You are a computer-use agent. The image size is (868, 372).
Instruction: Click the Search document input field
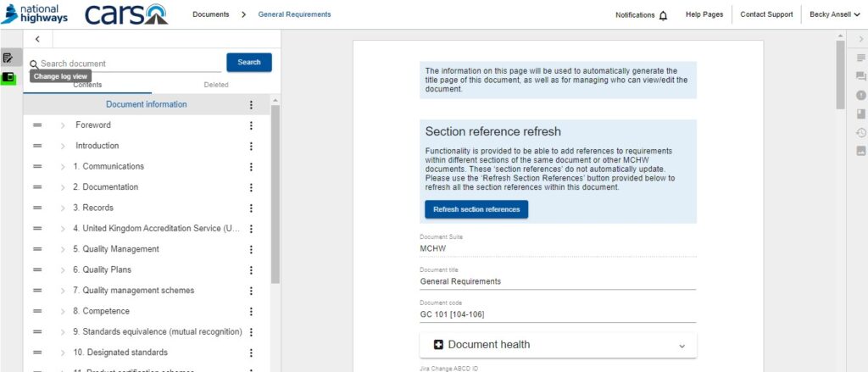(x=127, y=64)
